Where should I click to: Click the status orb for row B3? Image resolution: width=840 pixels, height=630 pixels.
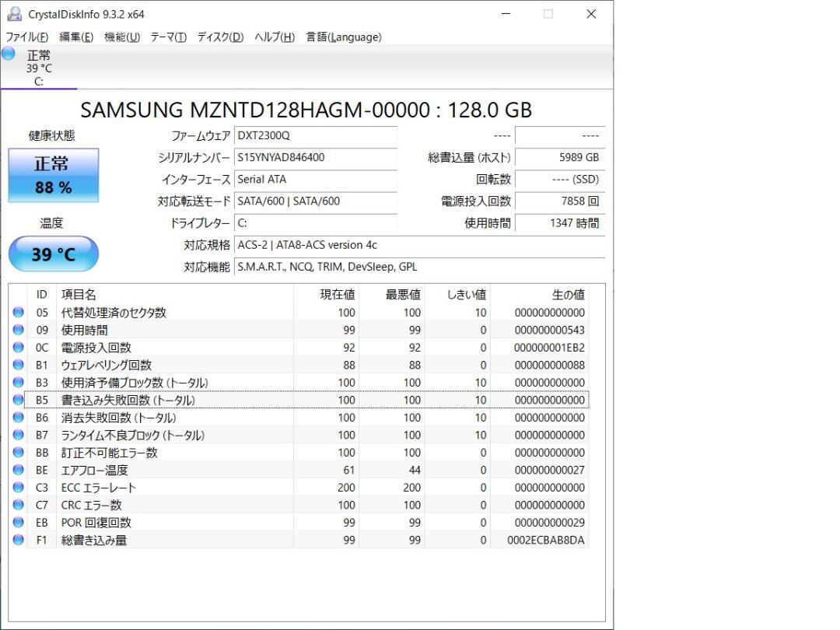coord(18,383)
